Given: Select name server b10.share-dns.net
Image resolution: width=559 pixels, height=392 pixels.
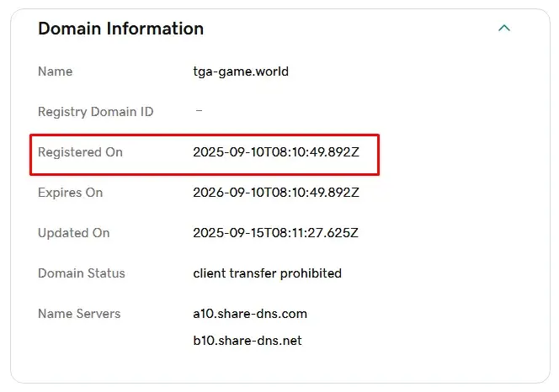Looking at the screenshot, I should 248,341.
